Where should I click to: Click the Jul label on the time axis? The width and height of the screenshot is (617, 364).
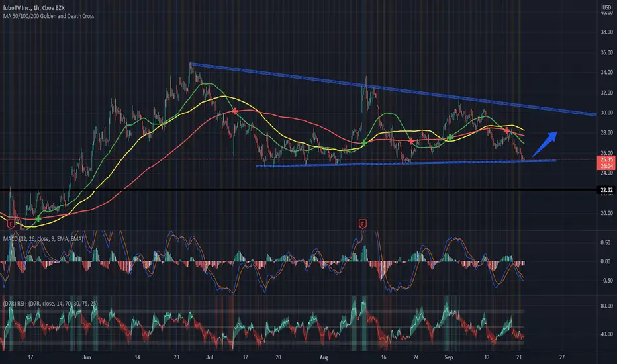[x=210, y=357]
